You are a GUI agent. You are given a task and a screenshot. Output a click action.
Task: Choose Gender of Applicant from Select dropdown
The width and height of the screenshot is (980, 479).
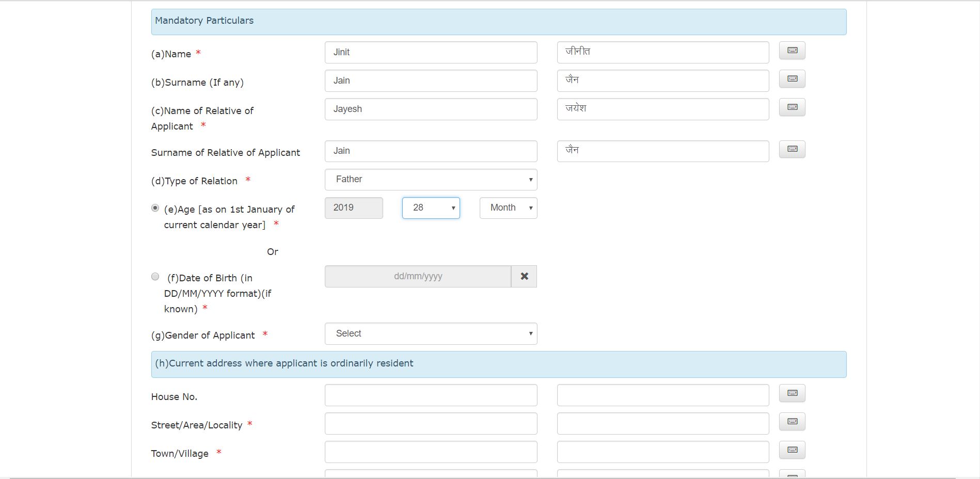[x=431, y=334]
